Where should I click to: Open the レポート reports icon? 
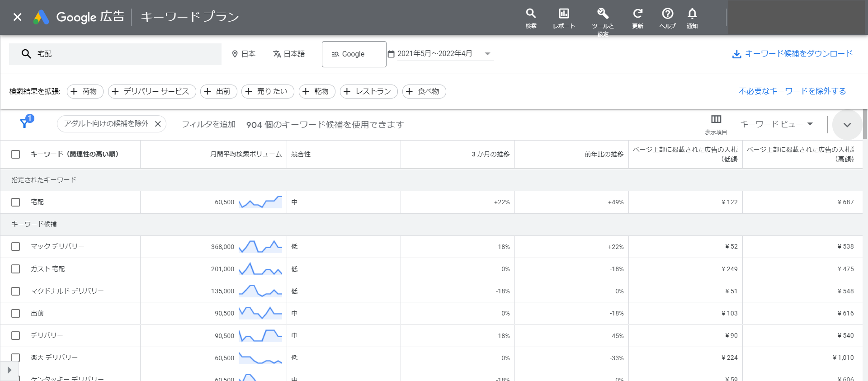click(564, 19)
